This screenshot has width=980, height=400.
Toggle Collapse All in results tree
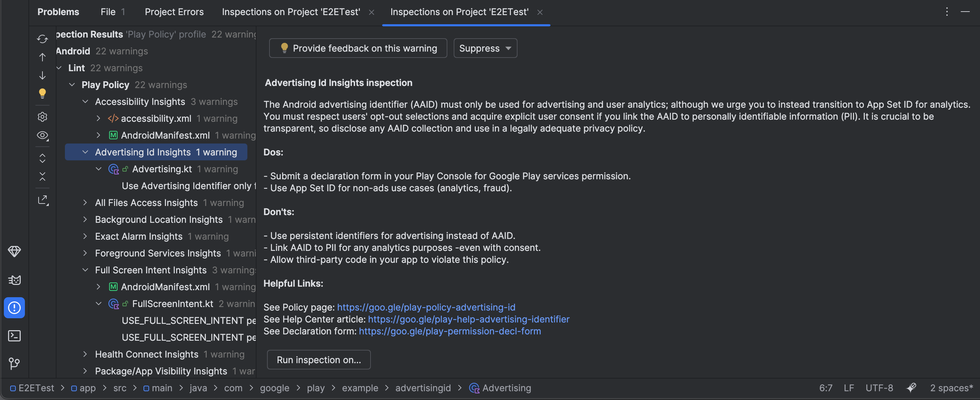[x=42, y=176]
